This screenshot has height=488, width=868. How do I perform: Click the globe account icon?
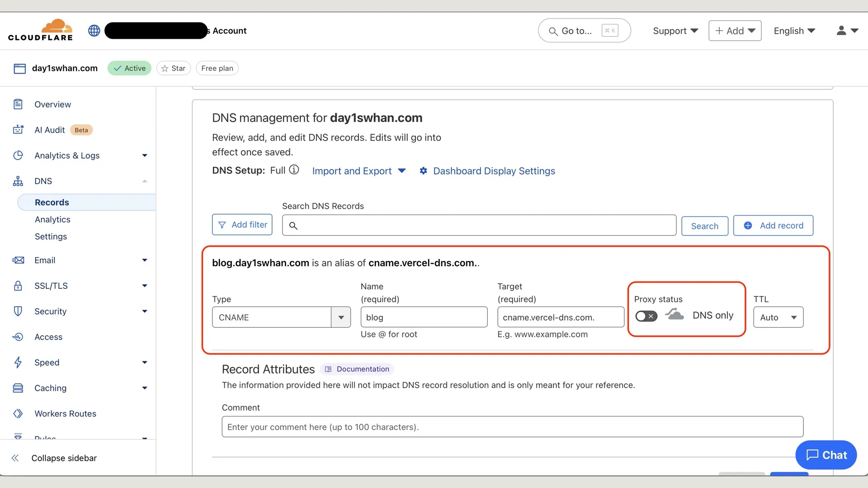(x=94, y=31)
